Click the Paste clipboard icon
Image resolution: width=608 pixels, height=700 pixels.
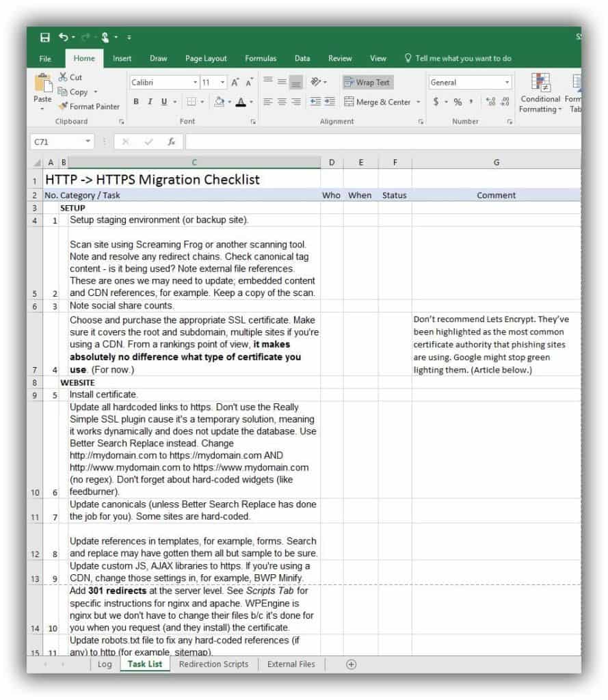click(x=42, y=86)
